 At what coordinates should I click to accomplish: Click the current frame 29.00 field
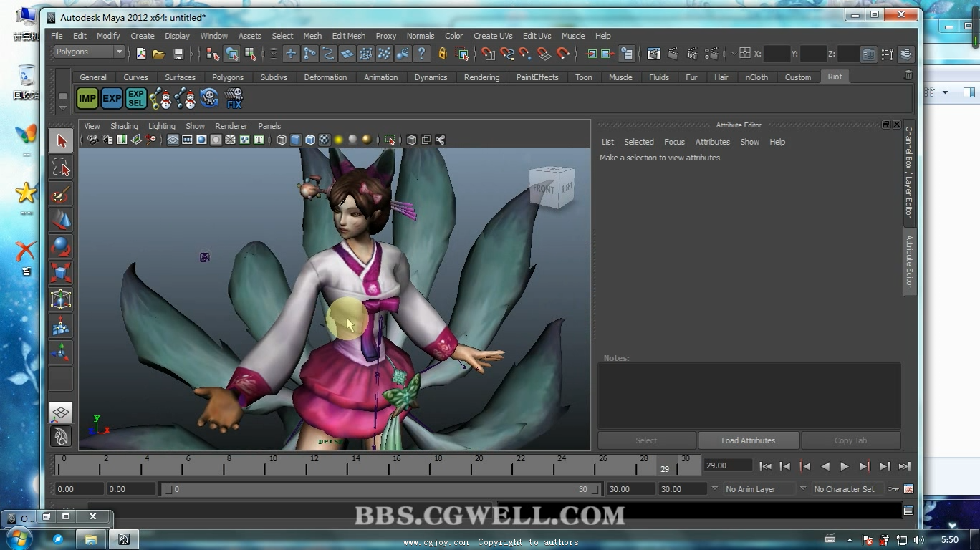[x=728, y=465]
